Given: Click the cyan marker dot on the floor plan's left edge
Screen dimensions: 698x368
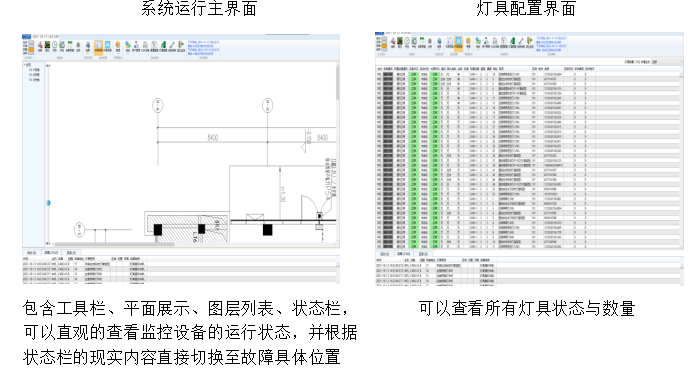Looking at the screenshot, I should (x=49, y=203).
